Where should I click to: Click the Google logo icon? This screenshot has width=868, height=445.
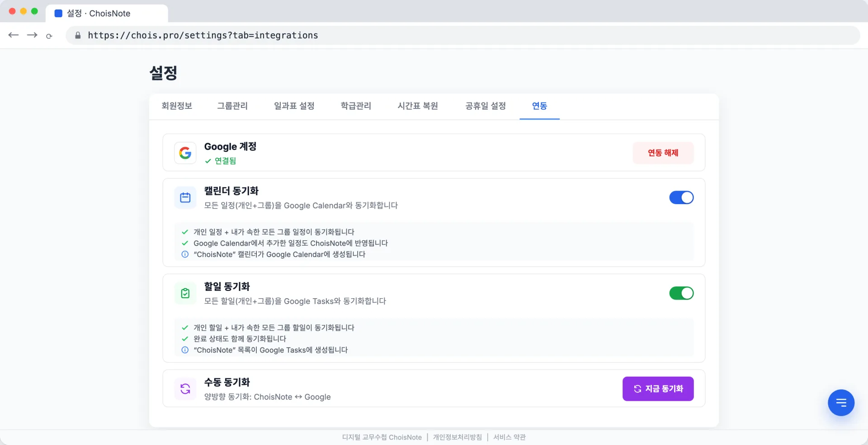(185, 153)
